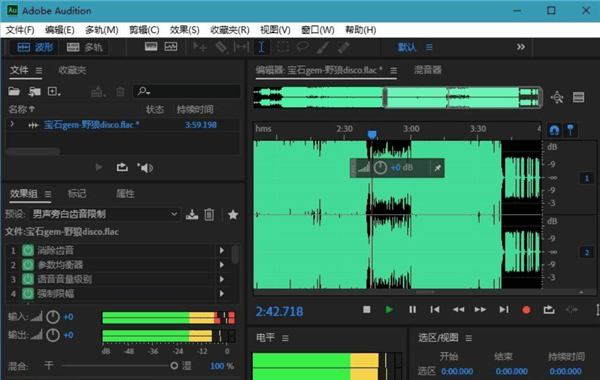Toggle power for 强制限幅 effect
The height and width of the screenshot is (380, 600).
point(28,294)
